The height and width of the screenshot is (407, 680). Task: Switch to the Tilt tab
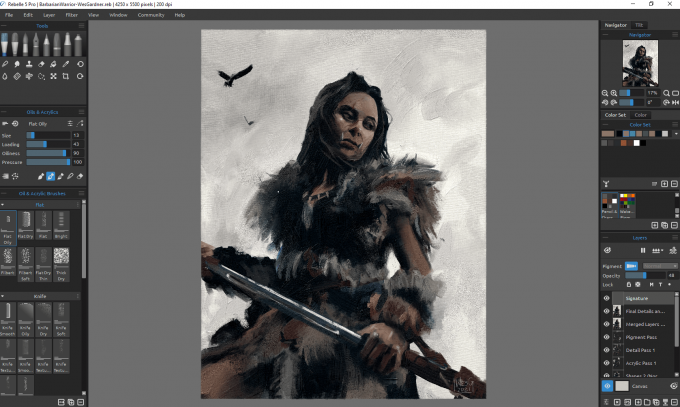(639, 25)
